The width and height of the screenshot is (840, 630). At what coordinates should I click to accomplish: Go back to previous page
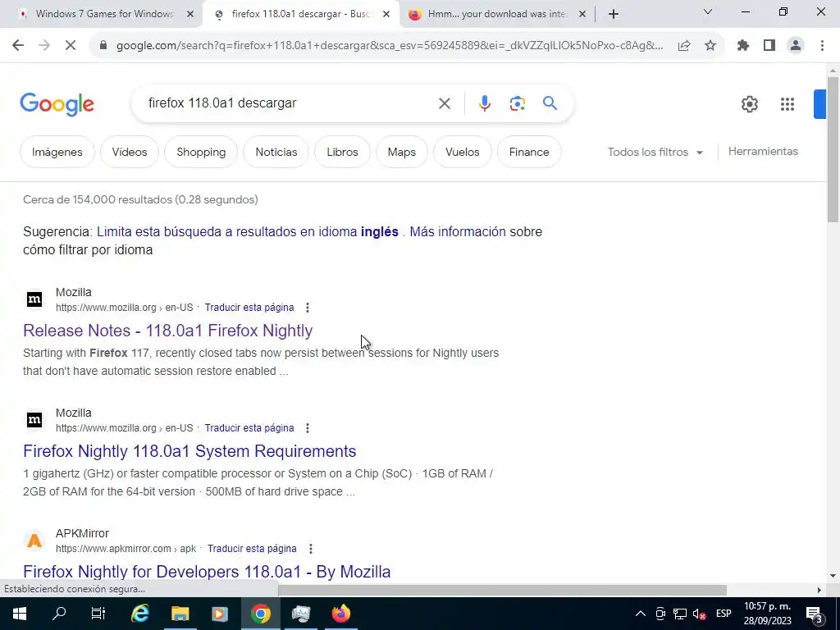click(x=18, y=46)
